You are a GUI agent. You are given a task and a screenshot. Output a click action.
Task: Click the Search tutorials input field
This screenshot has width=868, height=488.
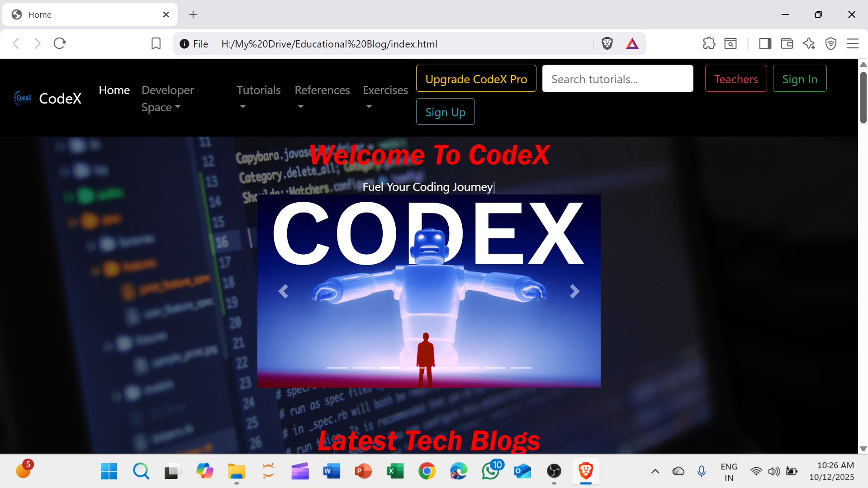click(x=617, y=78)
